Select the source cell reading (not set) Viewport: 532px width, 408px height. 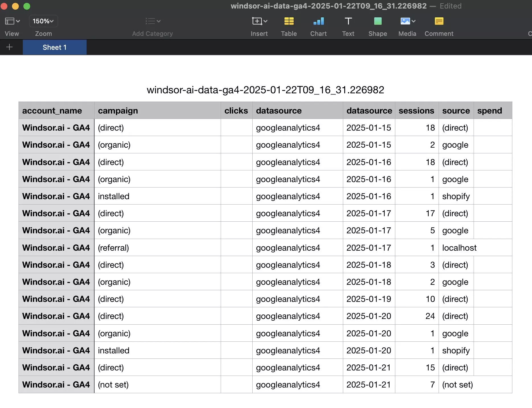tap(458, 384)
